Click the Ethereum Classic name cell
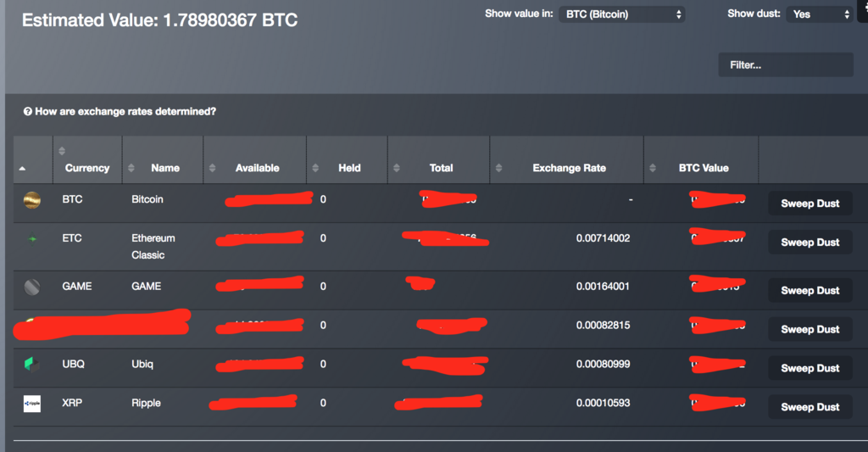Viewport: 868px width, 452px height. [x=153, y=246]
